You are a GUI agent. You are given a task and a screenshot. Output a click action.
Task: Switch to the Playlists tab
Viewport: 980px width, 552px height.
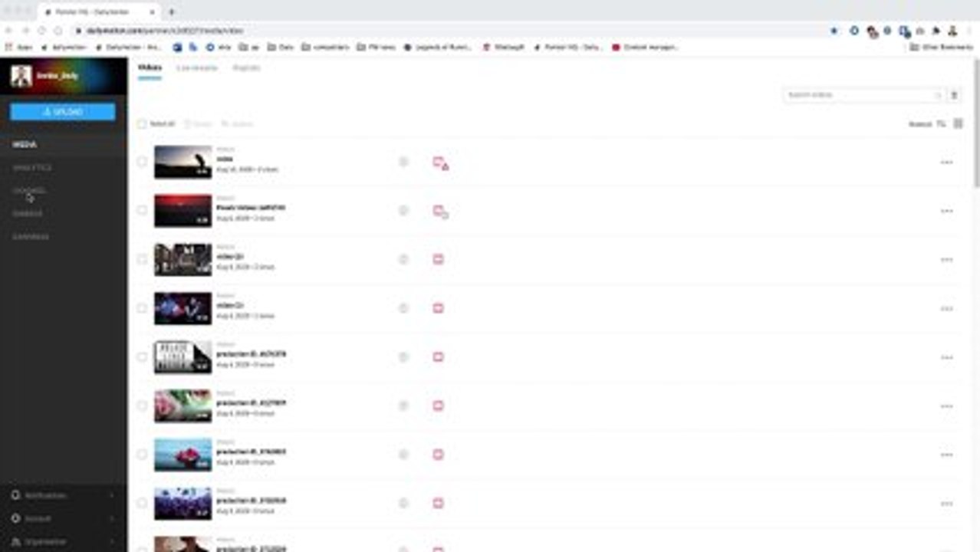246,67
